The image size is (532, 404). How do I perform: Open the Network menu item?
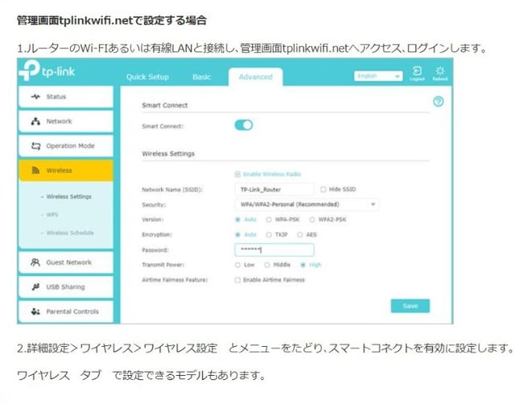66,122
